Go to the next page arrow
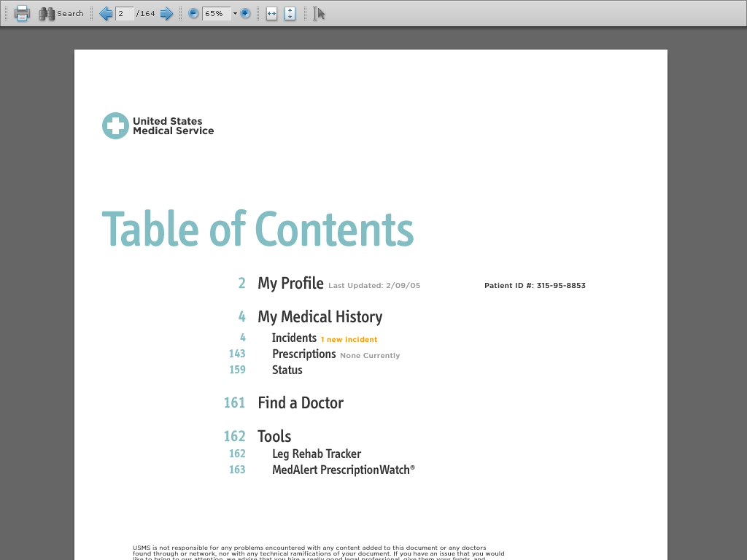The width and height of the screenshot is (747, 560). (166, 13)
